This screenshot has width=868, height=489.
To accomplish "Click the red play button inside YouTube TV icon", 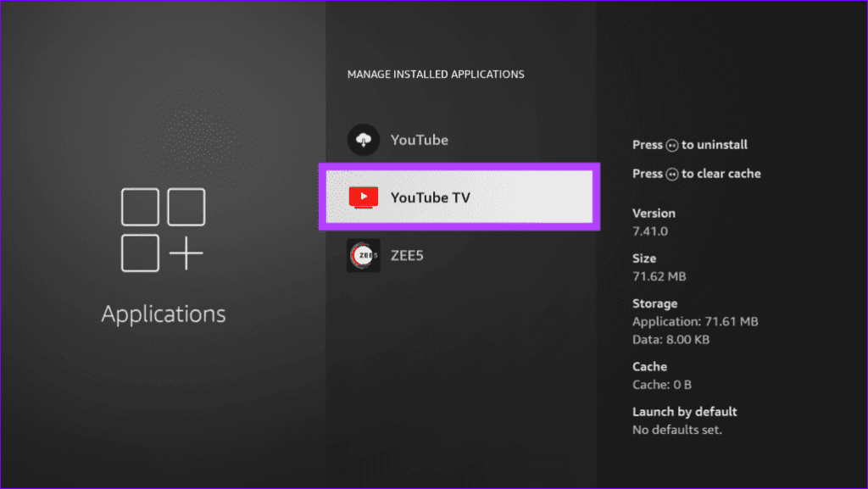I will click(364, 197).
